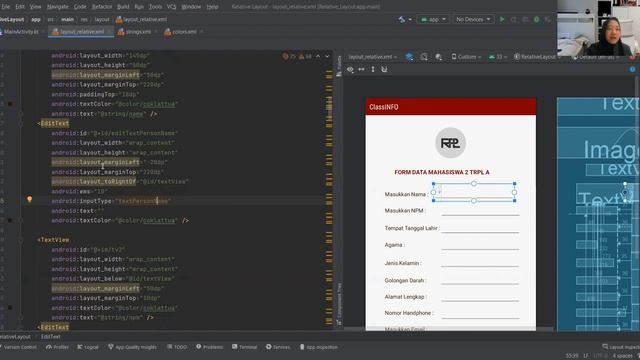The width and height of the screenshot is (640, 360).
Task: Open the API 33 version dropdown
Action: coord(498,57)
